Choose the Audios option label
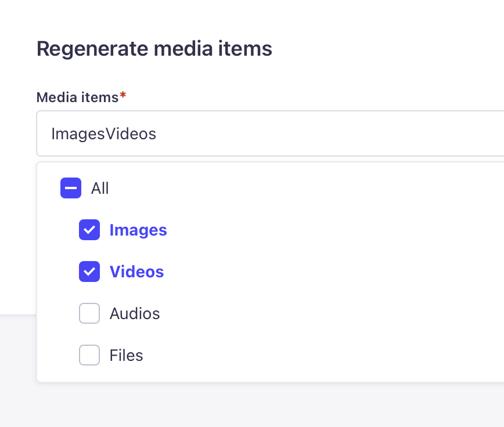This screenshot has height=427, width=504. pos(135,314)
